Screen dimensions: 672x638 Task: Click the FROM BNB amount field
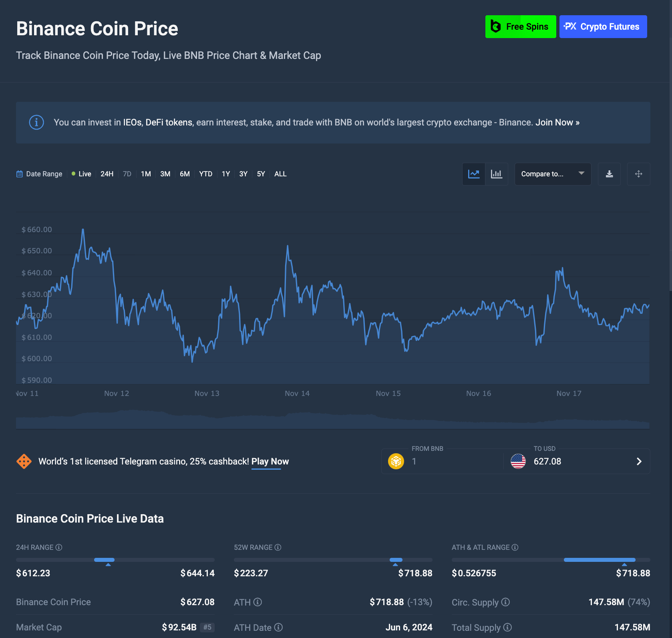pyautogui.click(x=456, y=461)
